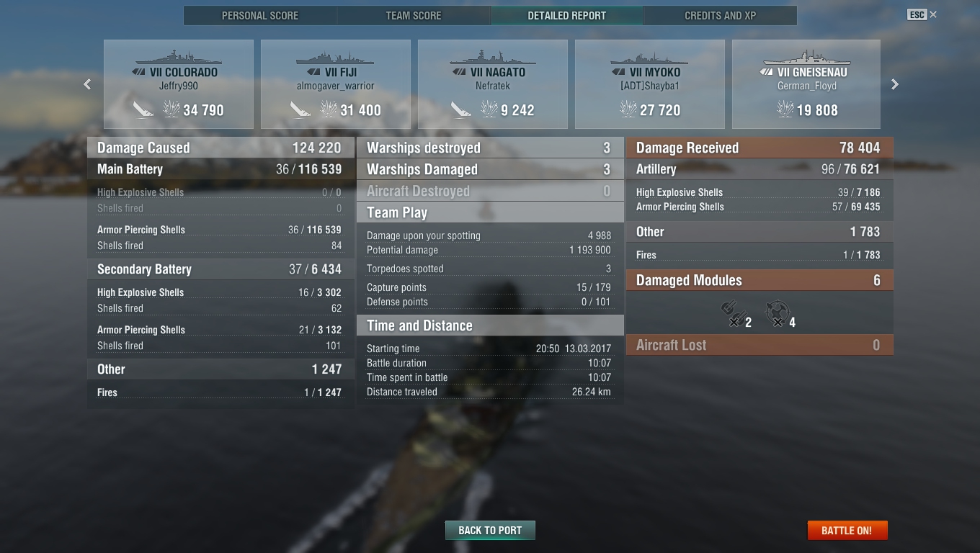980x553 pixels.
Task: Show next ships with right arrow
Action: tap(895, 84)
